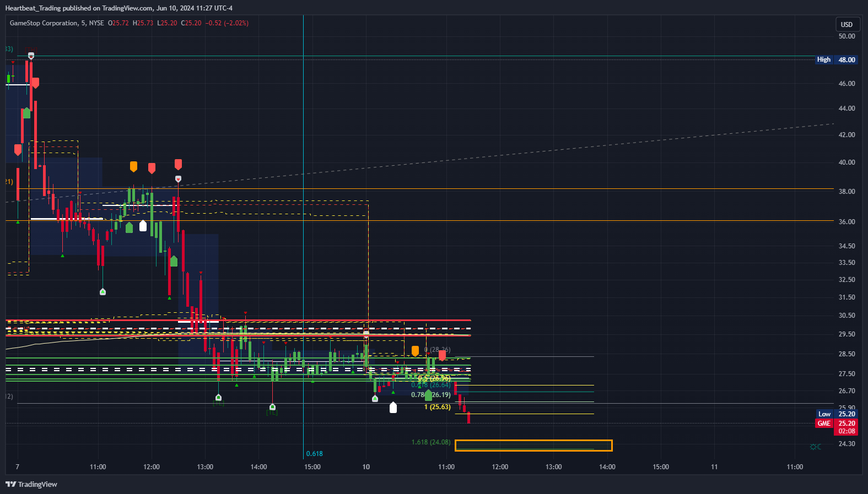868x494 pixels.
Task: Click the 13:00 label left of 14:00 and 15:00 and 10
Action: coord(205,467)
